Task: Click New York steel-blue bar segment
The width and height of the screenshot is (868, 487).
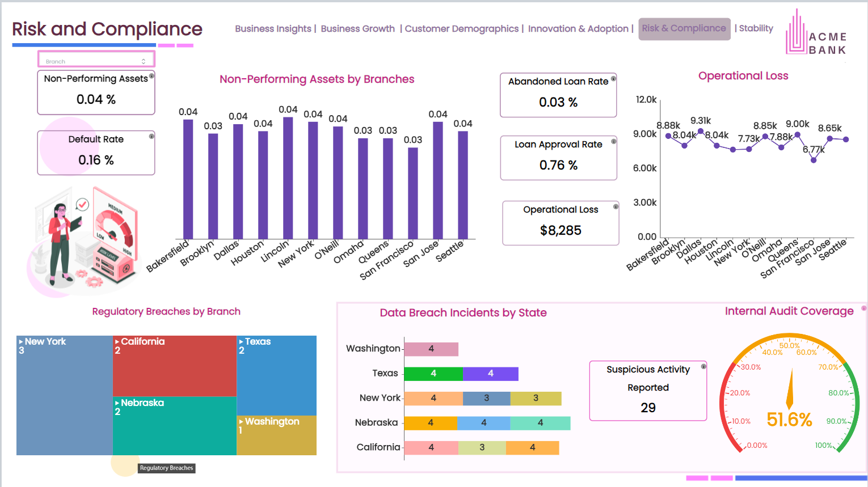Action: pyautogui.click(x=487, y=399)
